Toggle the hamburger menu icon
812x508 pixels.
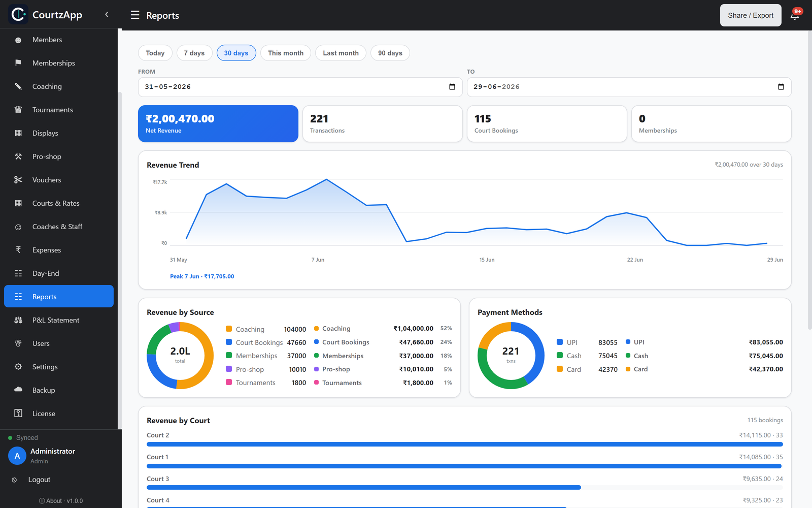click(x=135, y=15)
